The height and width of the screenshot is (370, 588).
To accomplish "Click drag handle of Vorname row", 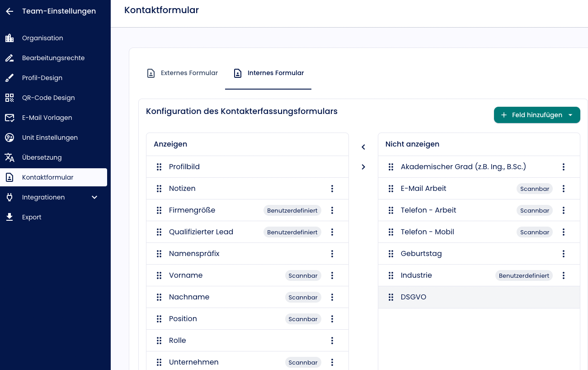I will coord(159,275).
